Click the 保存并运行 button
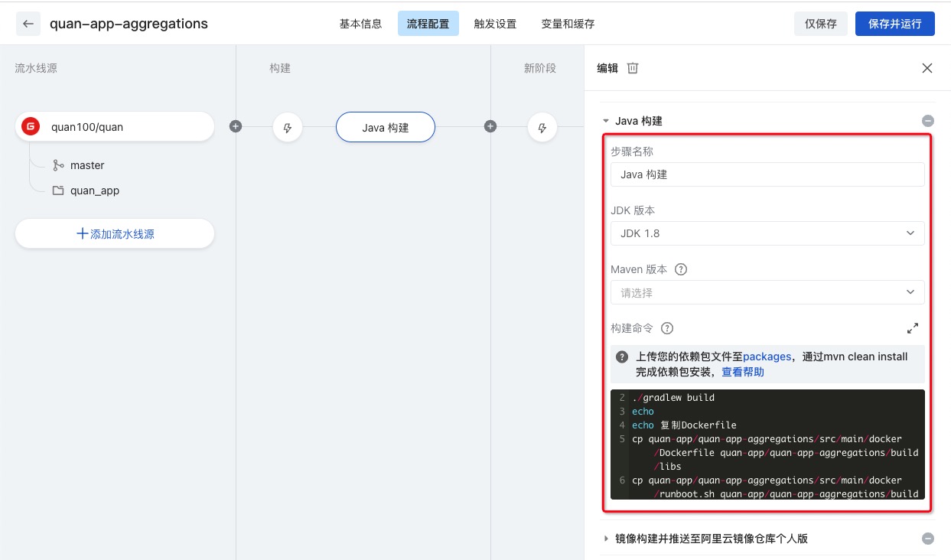Image resolution: width=951 pixels, height=560 pixels. pos(895,24)
